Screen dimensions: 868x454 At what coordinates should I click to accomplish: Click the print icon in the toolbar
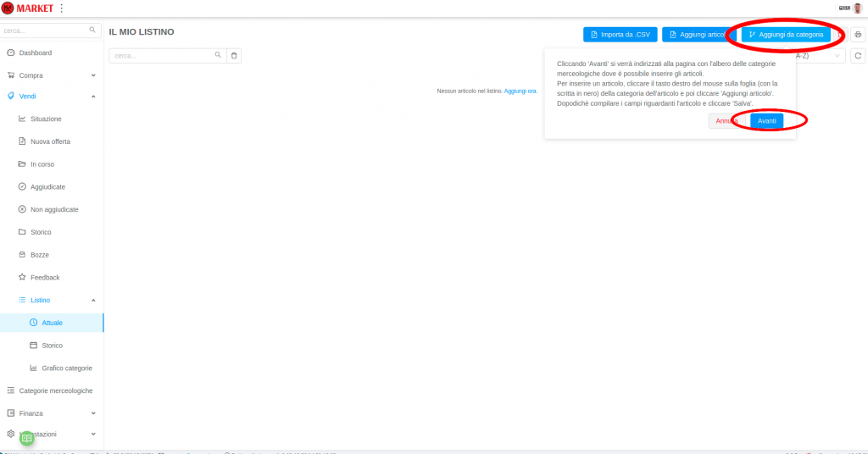[858, 35]
